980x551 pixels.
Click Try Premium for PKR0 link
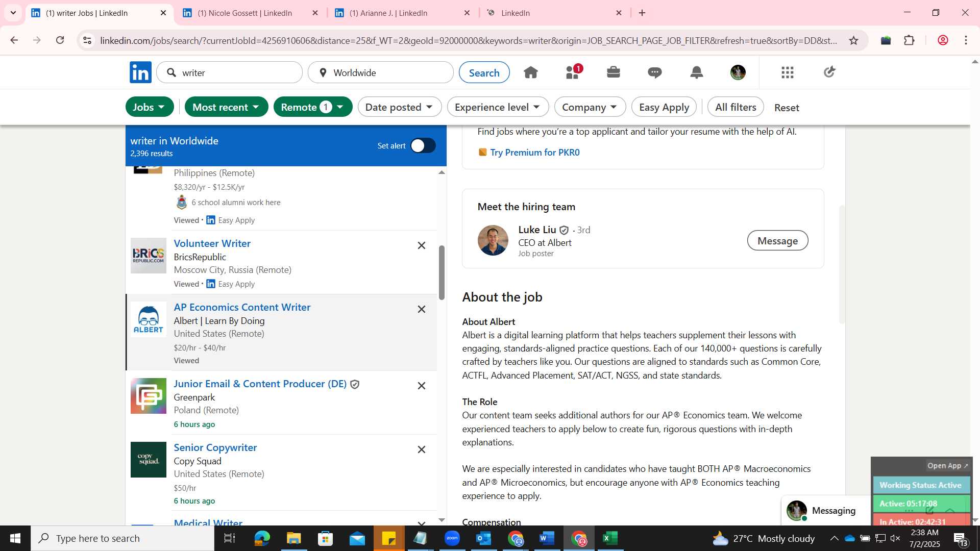[534, 153]
